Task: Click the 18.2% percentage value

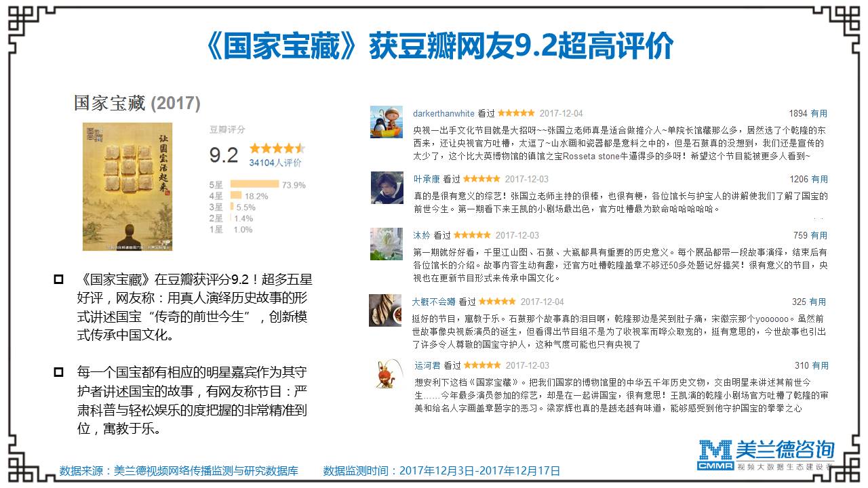Action: tap(256, 196)
